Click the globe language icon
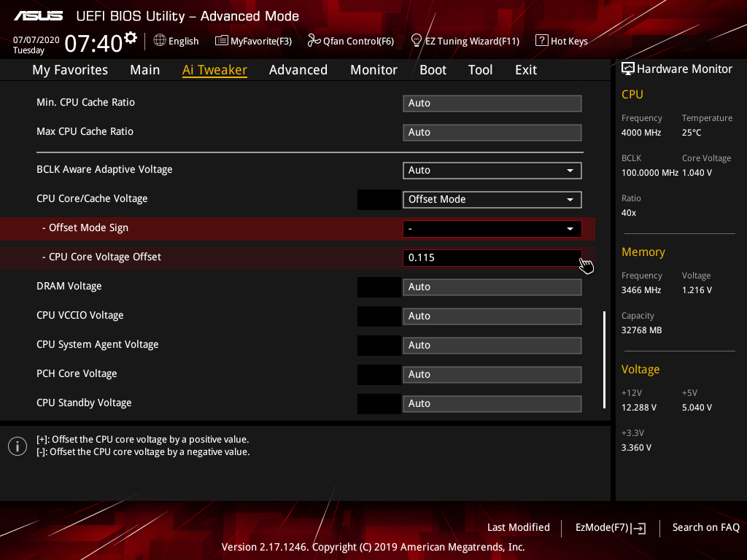The width and height of the screenshot is (747, 560). (160, 41)
